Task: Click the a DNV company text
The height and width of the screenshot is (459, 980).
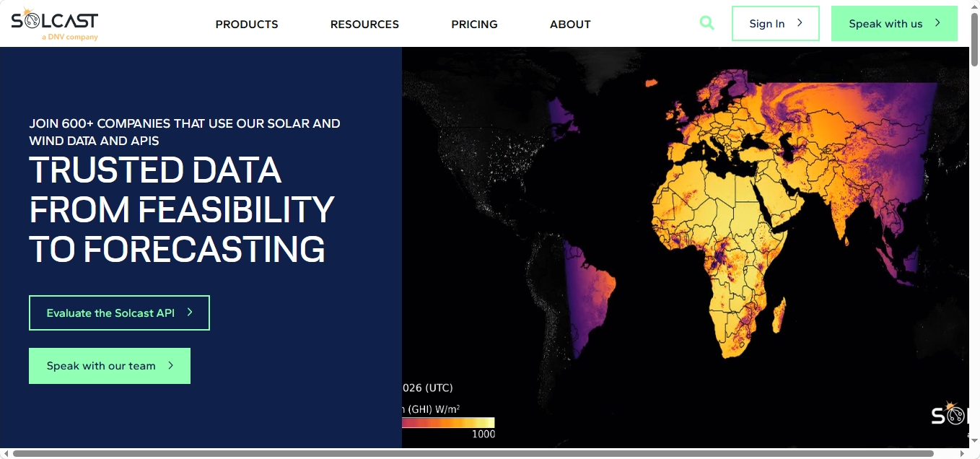Action: tap(70, 37)
